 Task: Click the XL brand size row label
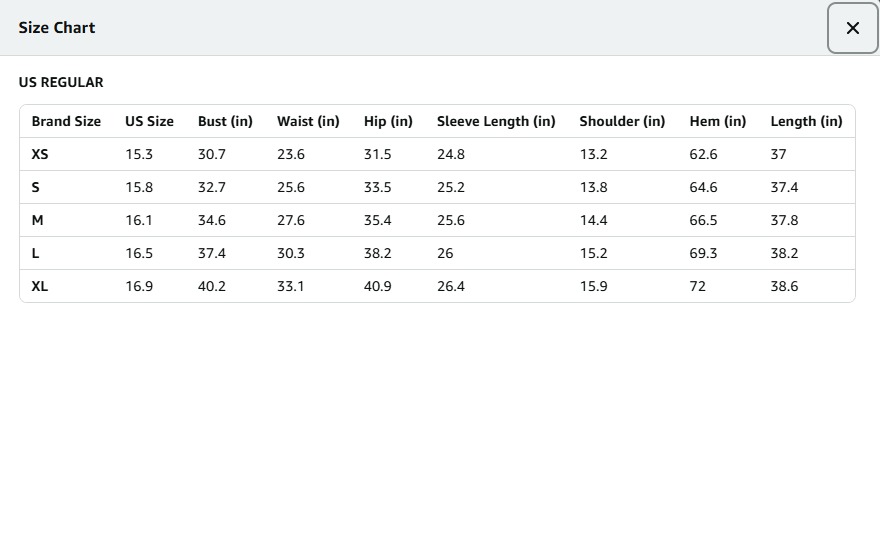click(x=40, y=286)
